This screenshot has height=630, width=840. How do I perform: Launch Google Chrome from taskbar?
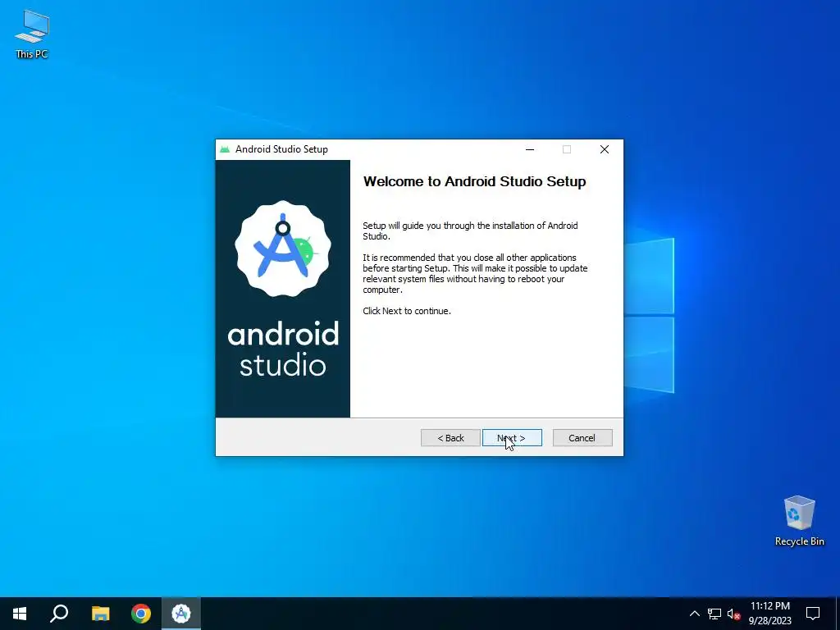pos(141,614)
